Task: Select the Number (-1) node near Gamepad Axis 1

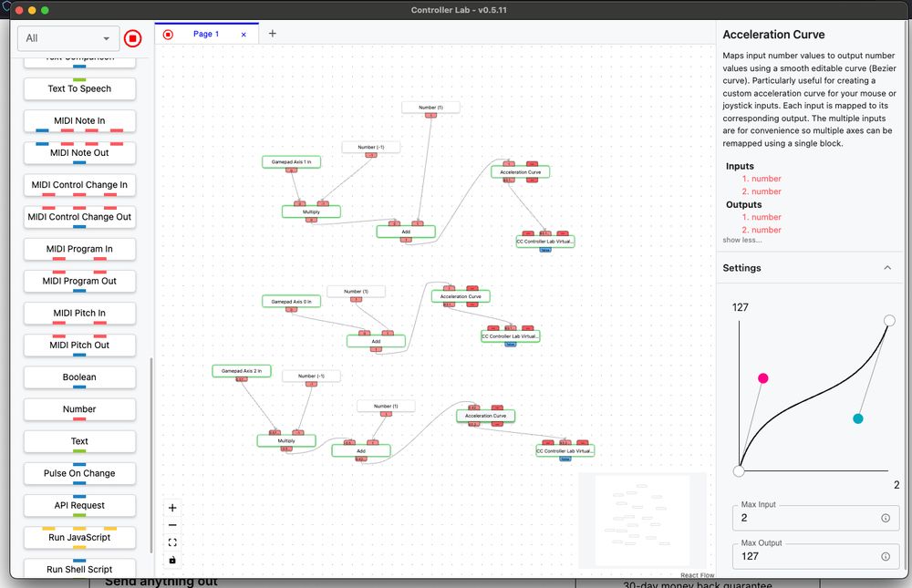Action: [x=371, y=147]
